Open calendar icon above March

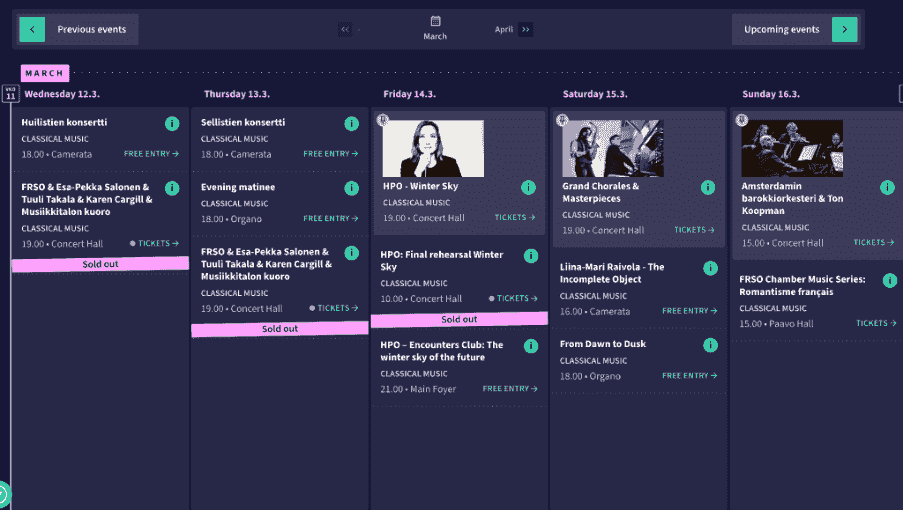tap(435, 21)
